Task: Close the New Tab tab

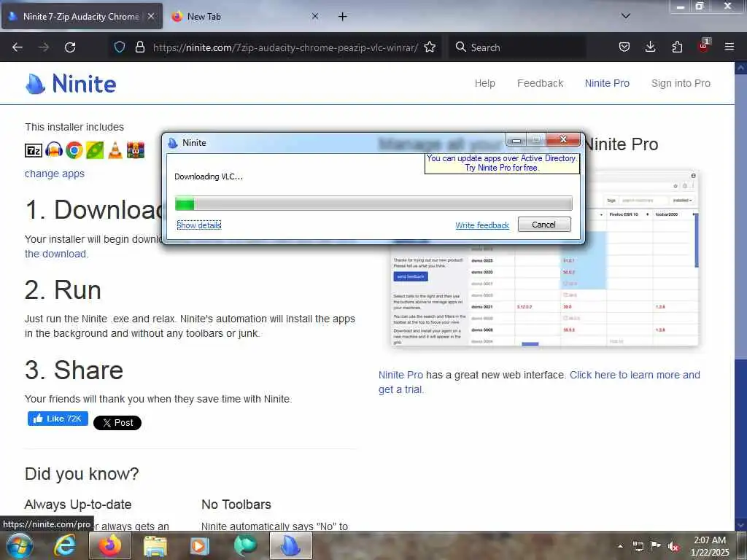Action: point(315,16)
